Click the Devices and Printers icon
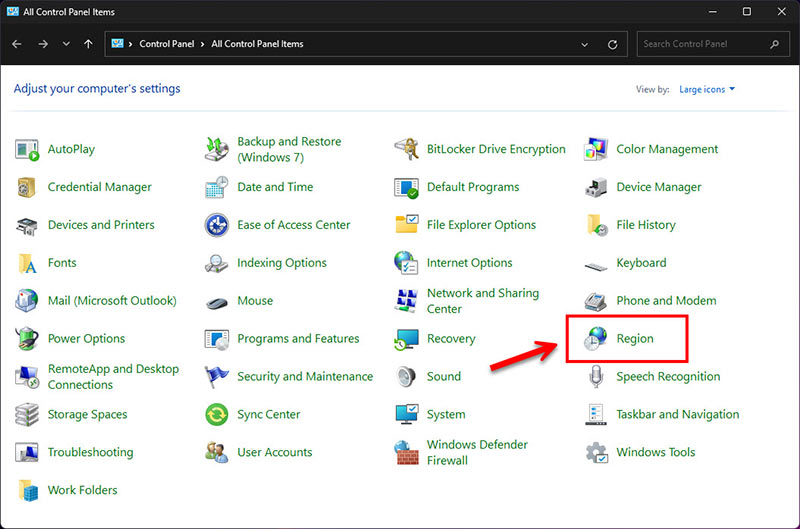Viewport: 800px width, 529px height. tap(27, 225)
